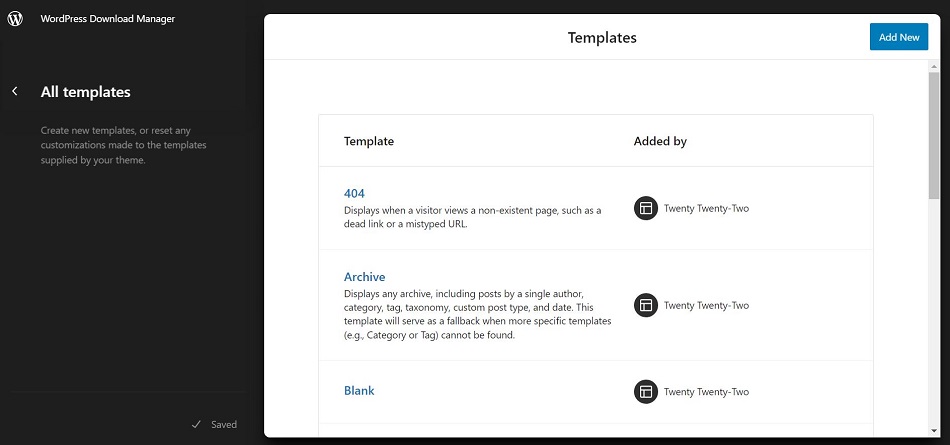Click the Saved checkmark icon
The image size is (950, 445).
point(196,424)
